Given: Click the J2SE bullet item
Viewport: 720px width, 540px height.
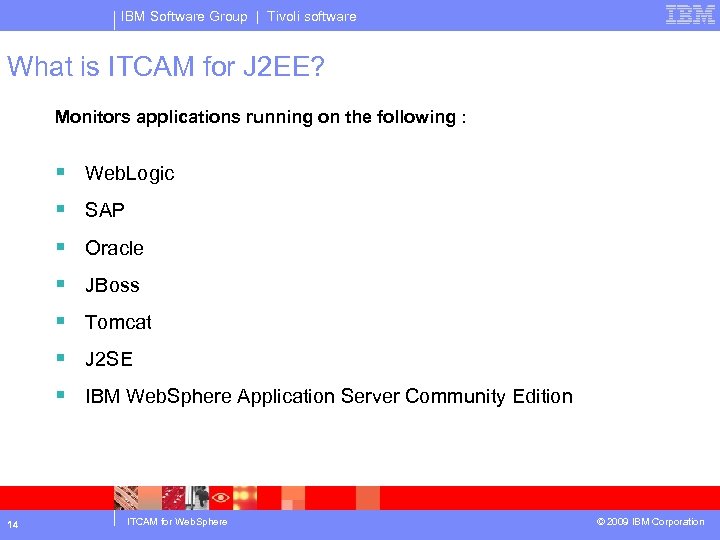Looking at the screenshot, I should coord(109,359).
